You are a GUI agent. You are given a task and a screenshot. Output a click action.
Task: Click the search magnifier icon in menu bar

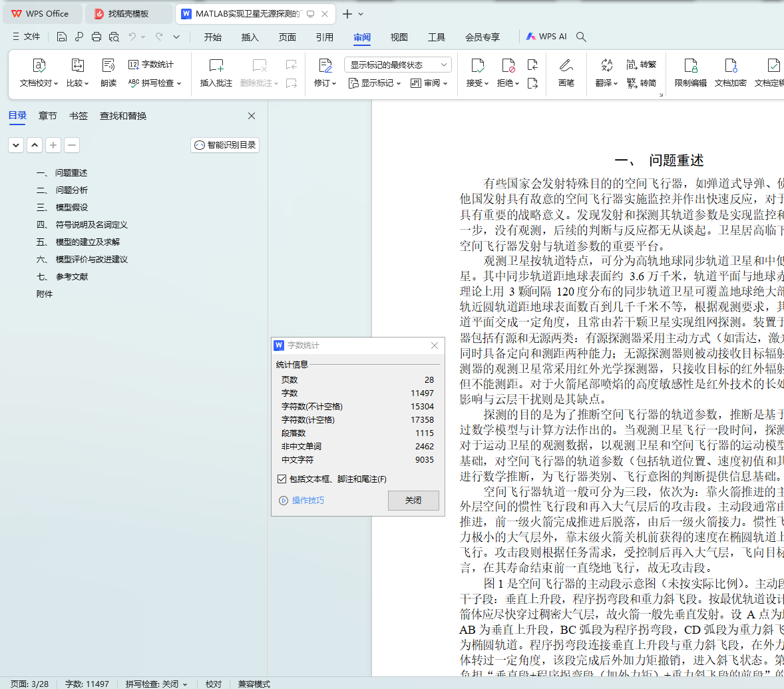click(x=581, y=37)
